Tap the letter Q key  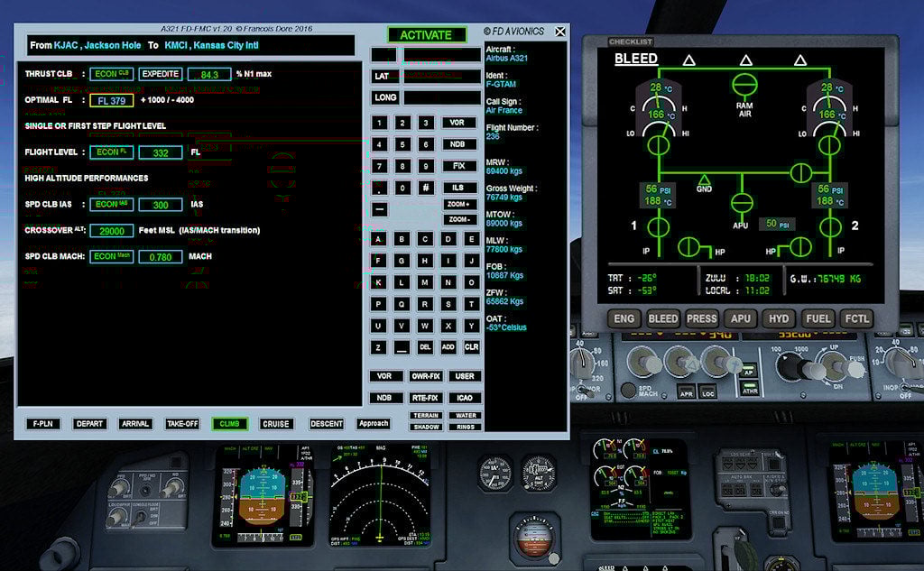click(402, 305)
